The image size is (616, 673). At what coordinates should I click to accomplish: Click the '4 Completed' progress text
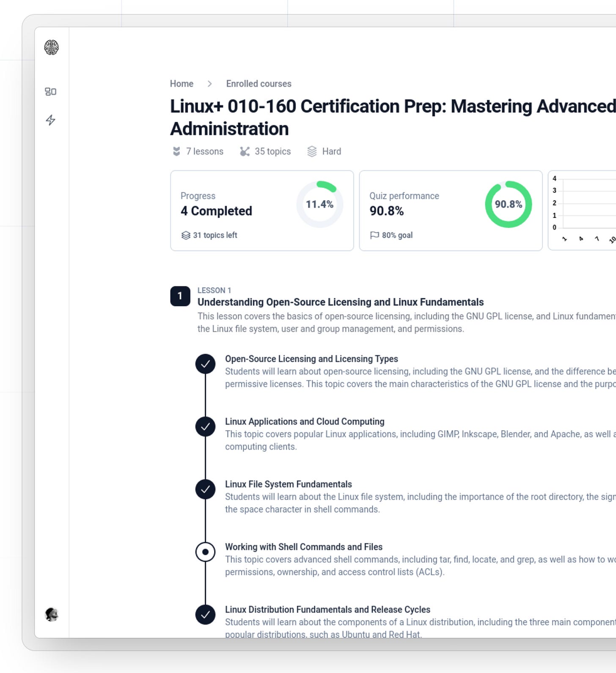pos(216,211)
